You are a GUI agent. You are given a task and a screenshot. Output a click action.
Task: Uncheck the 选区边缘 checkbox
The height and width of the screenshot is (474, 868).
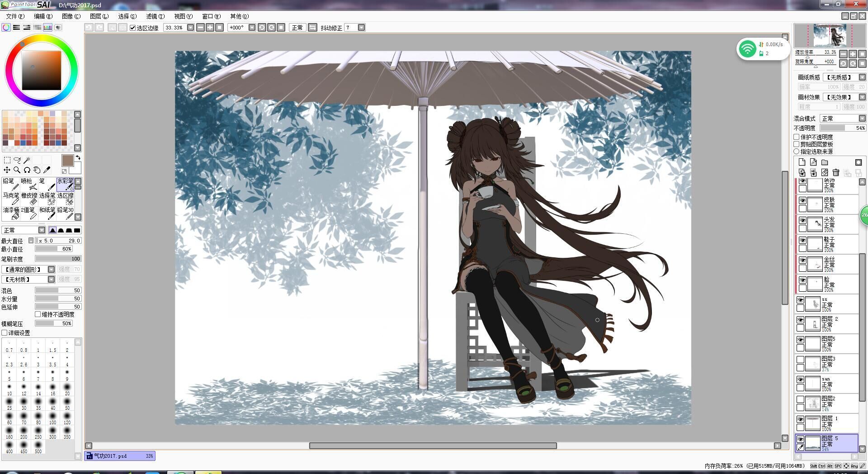(x=133, y=28)
